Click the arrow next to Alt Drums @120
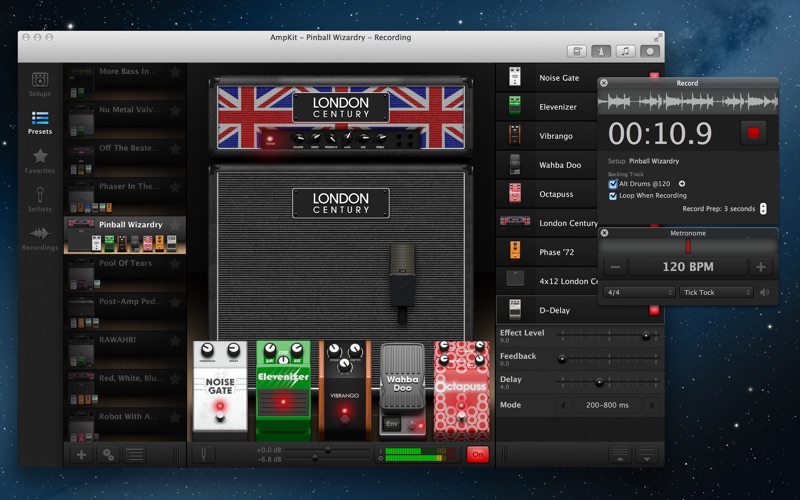The image size is (800, 500). pos(682,184)
